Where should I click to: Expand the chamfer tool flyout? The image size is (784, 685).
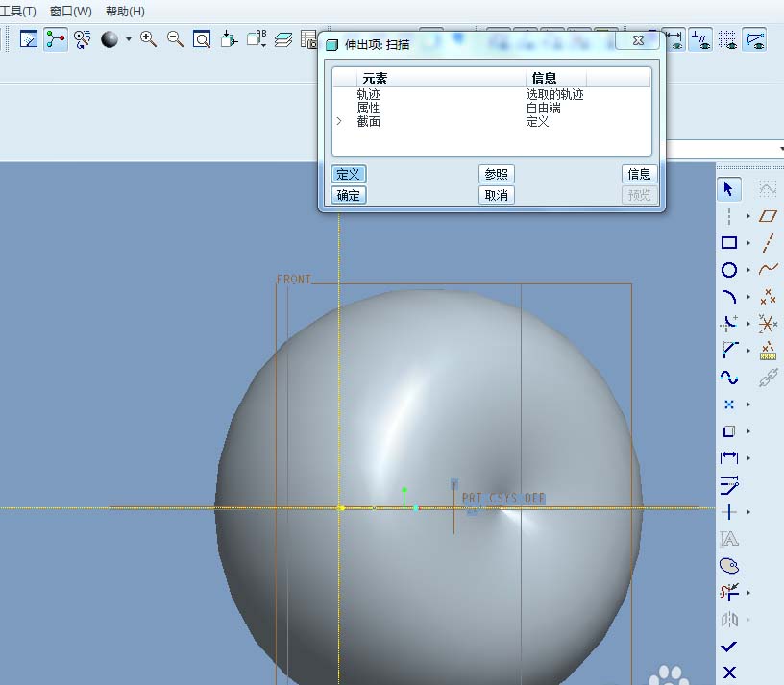click(x=748, y=351)
